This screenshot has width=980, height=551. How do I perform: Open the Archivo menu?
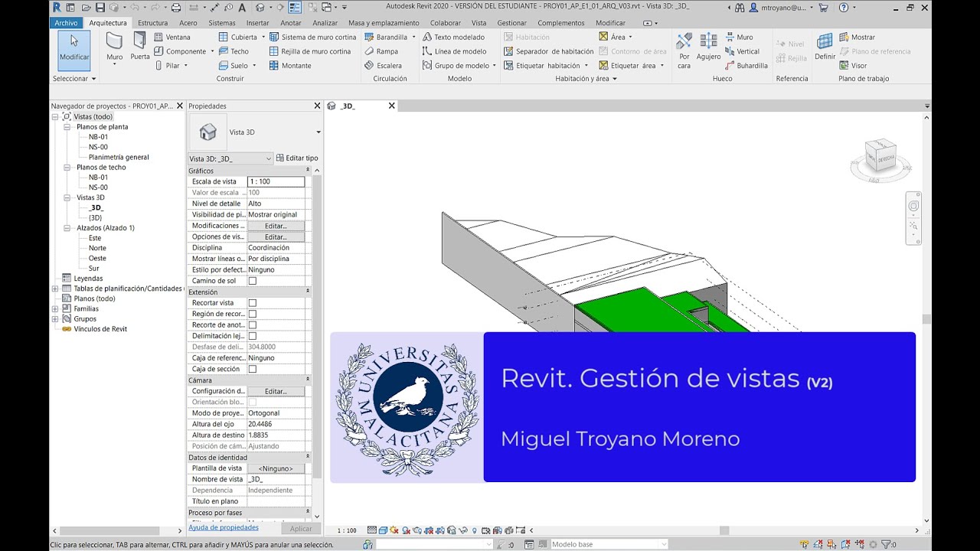tap(66, 23)
